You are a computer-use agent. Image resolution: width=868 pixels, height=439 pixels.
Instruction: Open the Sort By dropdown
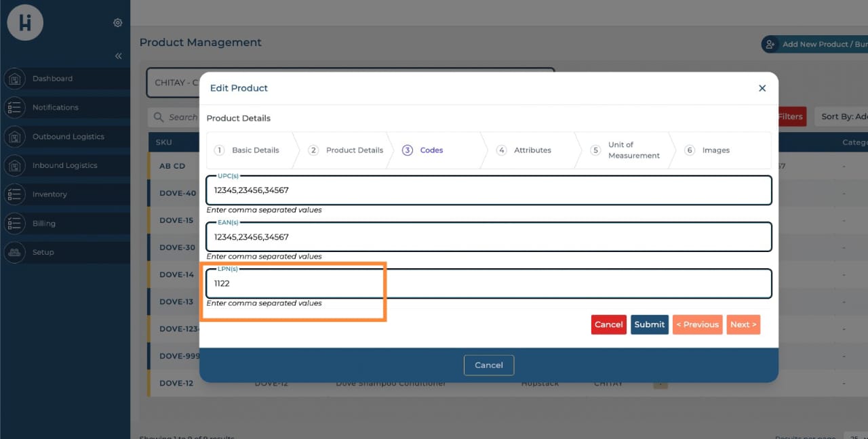pos(843,117)
